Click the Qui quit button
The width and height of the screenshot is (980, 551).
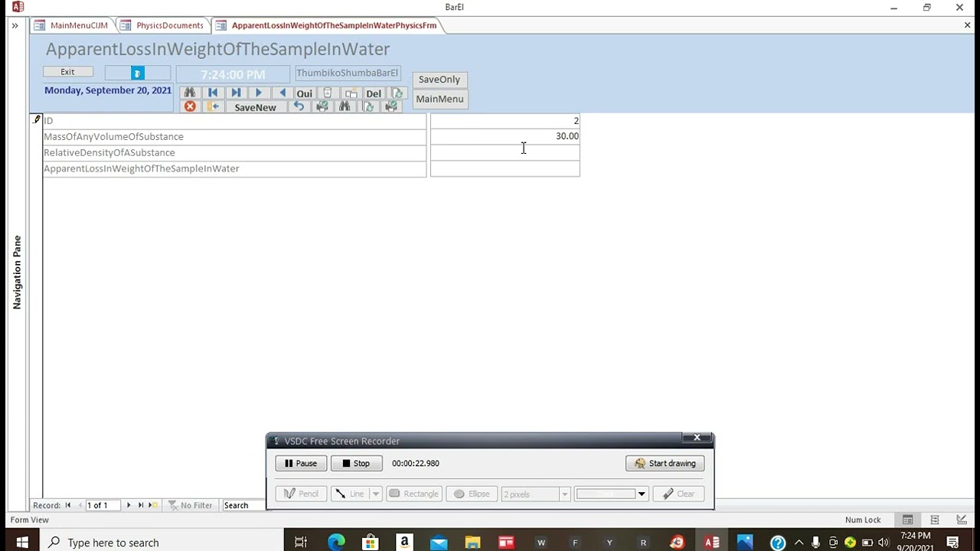coord(304,93)
